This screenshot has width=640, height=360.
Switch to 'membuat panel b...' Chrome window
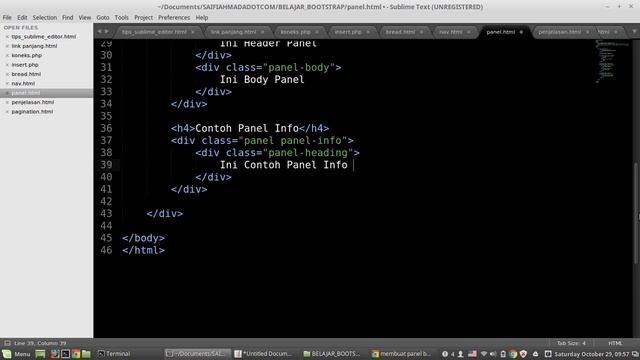[402, 354]
